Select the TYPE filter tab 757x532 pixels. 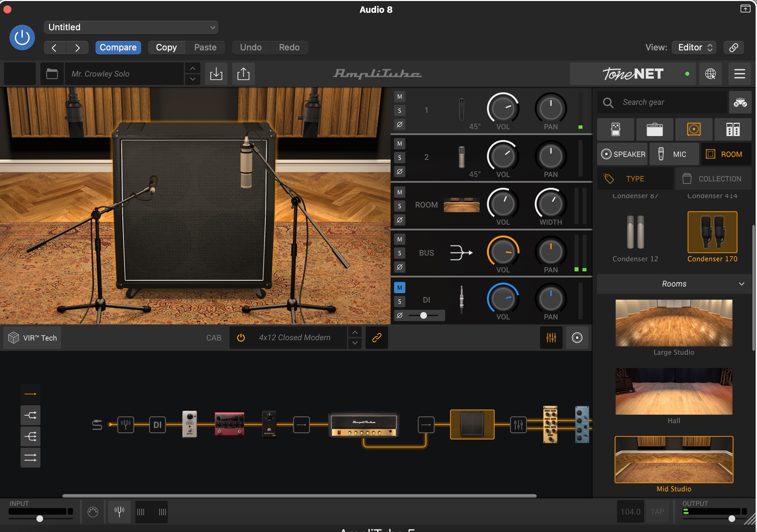point(635,179)
